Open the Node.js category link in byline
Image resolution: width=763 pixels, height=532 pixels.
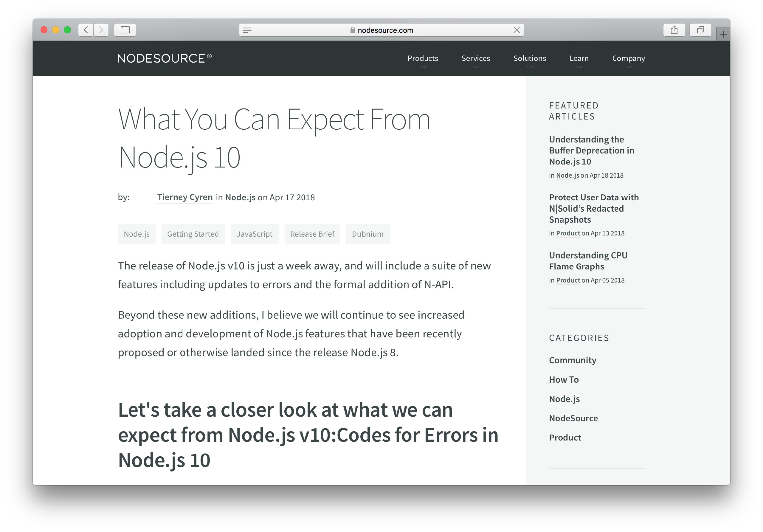[x=240, y=197]
